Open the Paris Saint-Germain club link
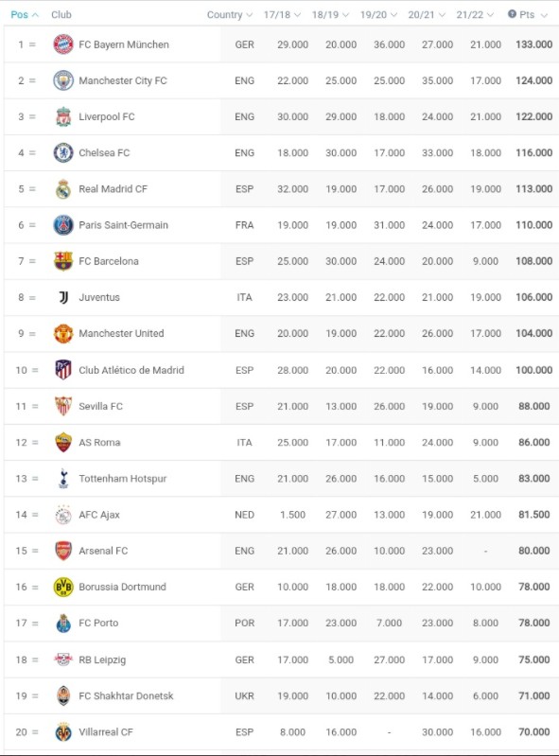The image size is (559, 756). pos(123,225)
